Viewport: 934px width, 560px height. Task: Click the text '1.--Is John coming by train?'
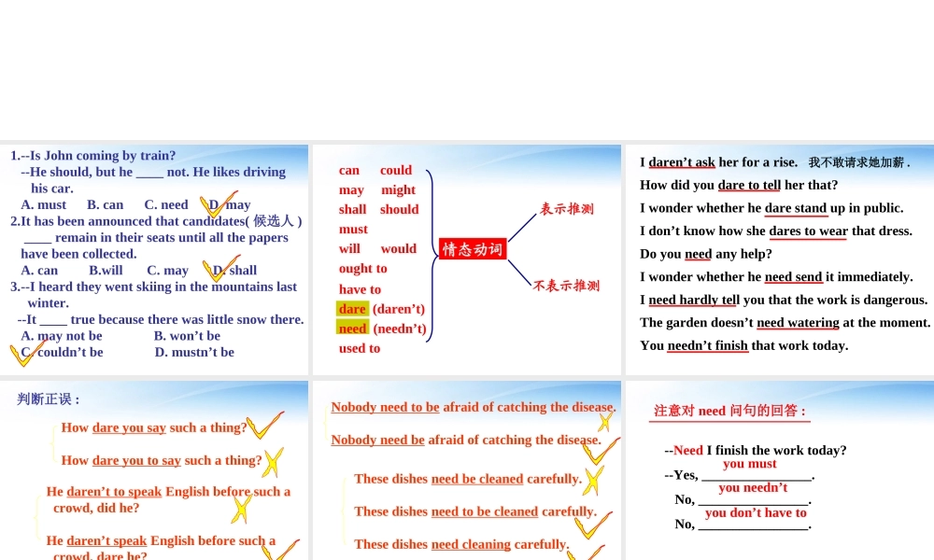coord(92,155)
